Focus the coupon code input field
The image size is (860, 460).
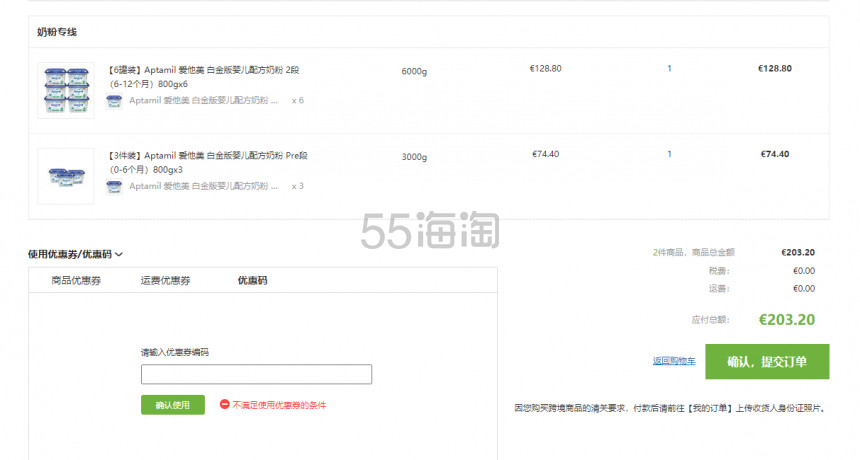256,374
